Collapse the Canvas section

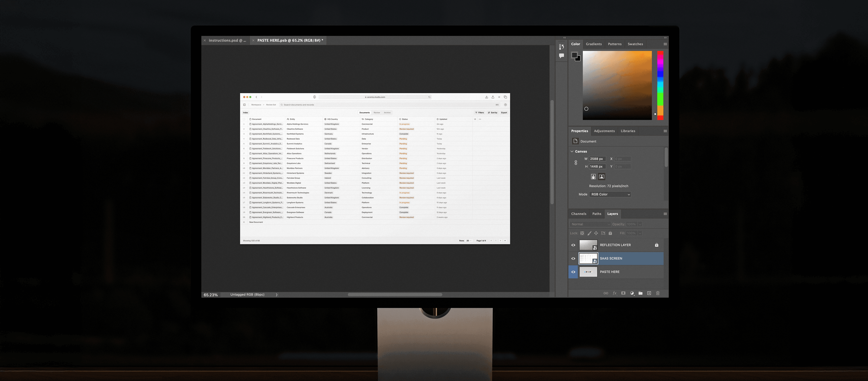click(572, 151)
